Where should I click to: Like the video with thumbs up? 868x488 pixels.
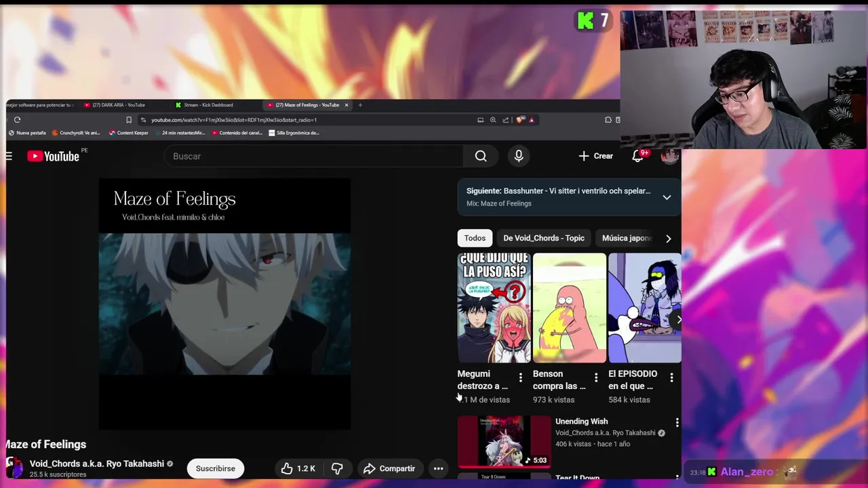tap(298, 468)
